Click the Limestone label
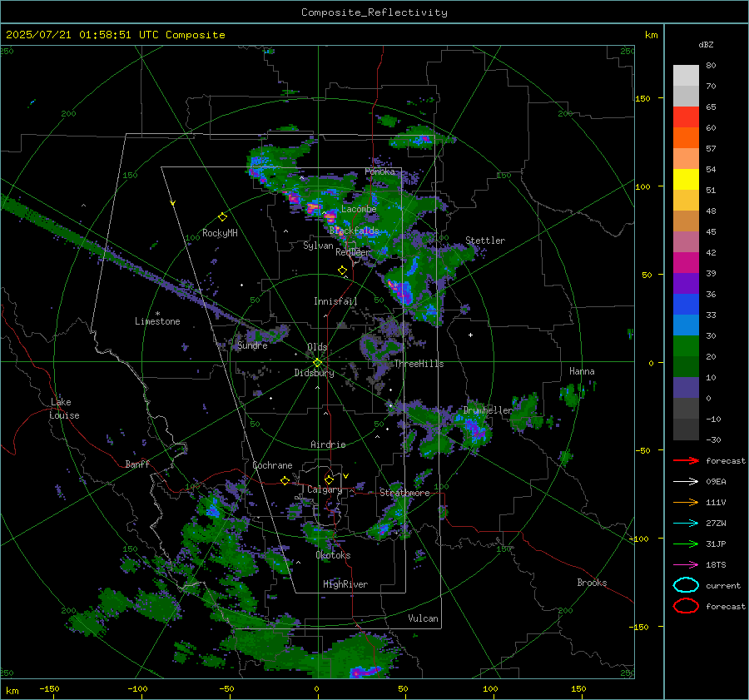 coord(157,321)
